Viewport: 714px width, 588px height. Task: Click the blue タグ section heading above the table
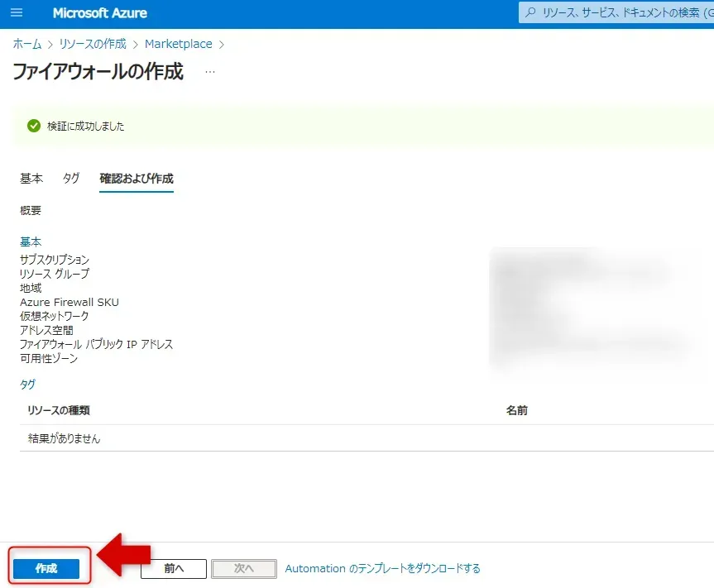point(27,385)
